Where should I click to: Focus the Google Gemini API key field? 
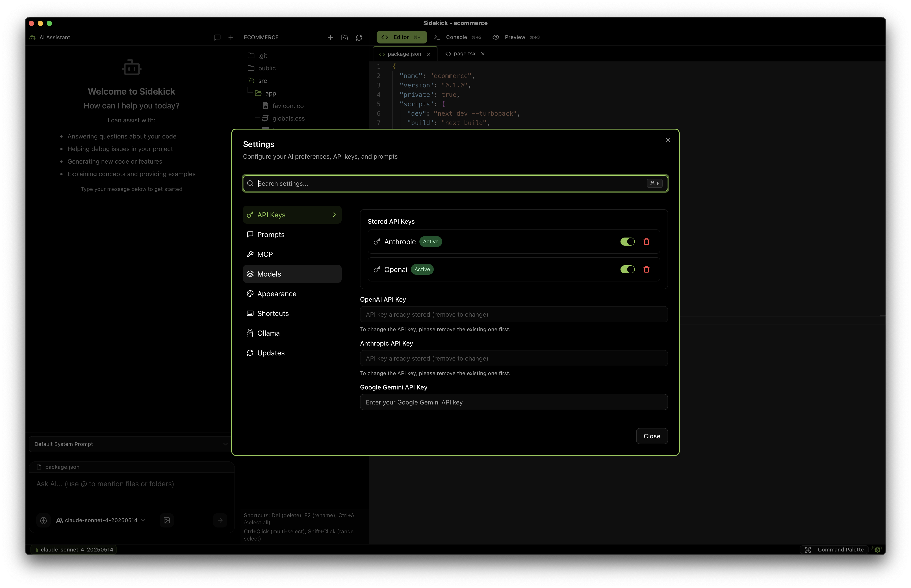513,402
